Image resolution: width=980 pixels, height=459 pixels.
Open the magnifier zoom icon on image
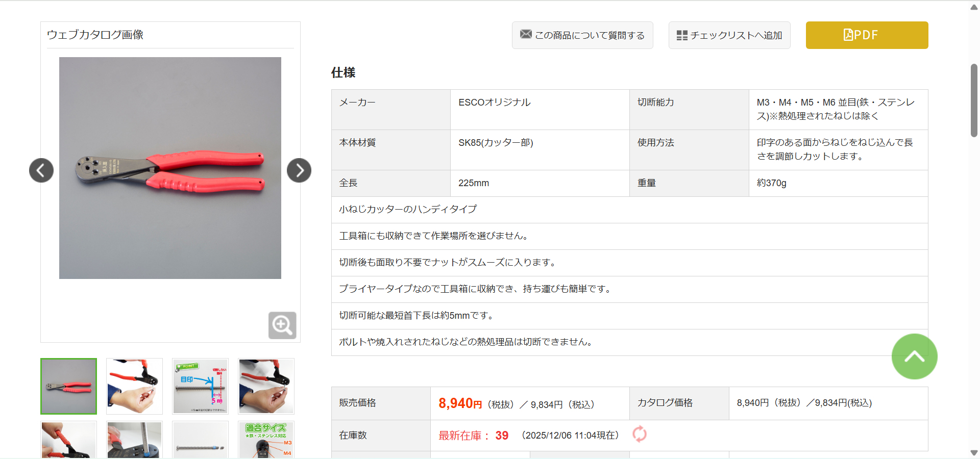pos(282,325)
